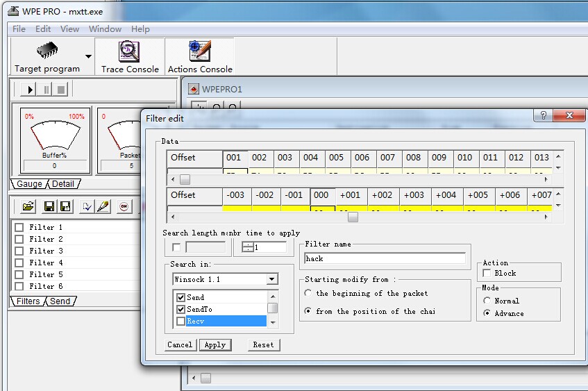Image resolution: width=588 pixels, height=391 pixels.
Task: Click the Filter name input field
Action: click(x=385, y=258)
